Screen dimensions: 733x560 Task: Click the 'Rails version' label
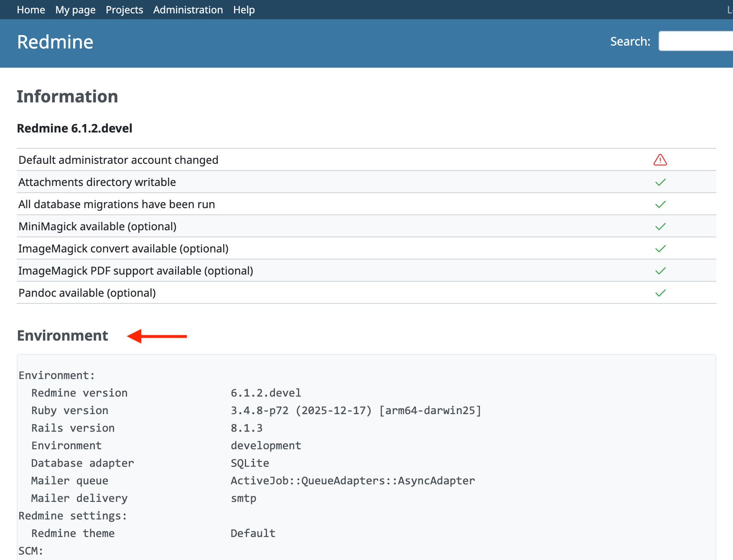[x=73, y=428]
